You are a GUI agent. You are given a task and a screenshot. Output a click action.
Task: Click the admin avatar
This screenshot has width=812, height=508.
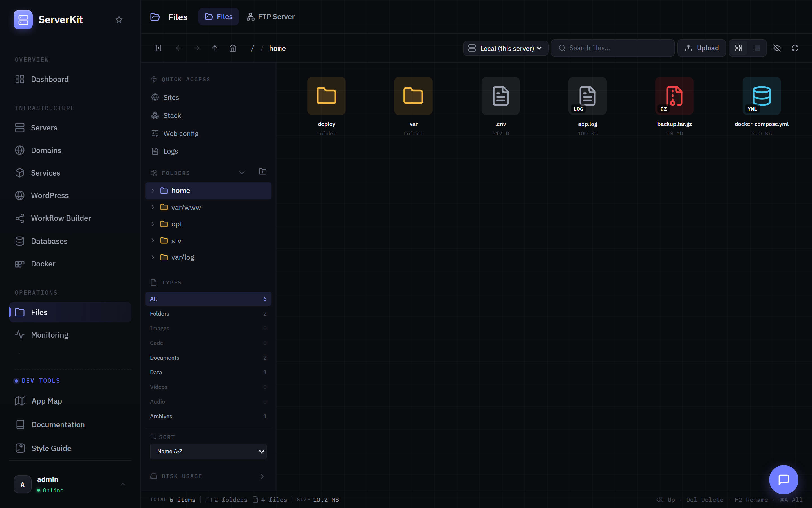pos(23,484)
